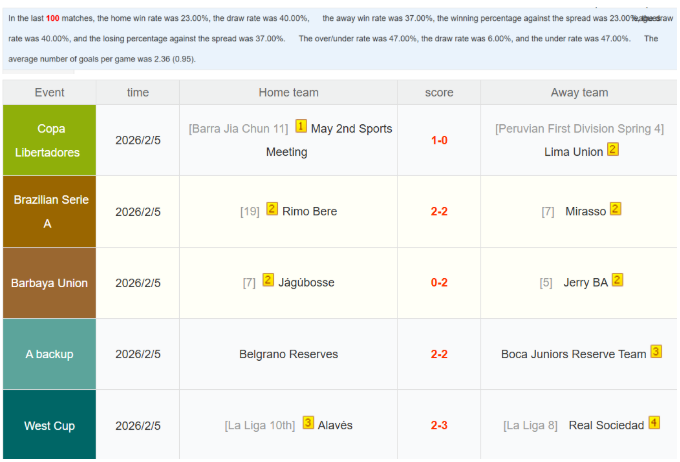
Task: Click yellow card badge next to Real Sociedad
Action: [654, 424]
